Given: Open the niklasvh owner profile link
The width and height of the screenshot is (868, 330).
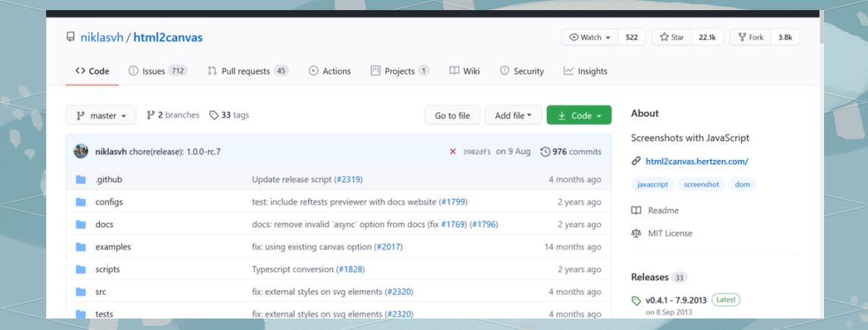Looking at the screenshot, I should tap(102, 38).
